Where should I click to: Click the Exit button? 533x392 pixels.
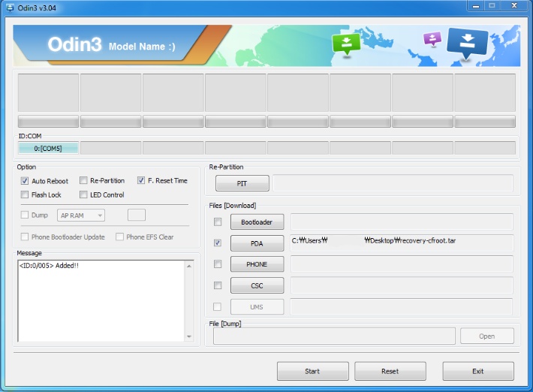(478, 371)
